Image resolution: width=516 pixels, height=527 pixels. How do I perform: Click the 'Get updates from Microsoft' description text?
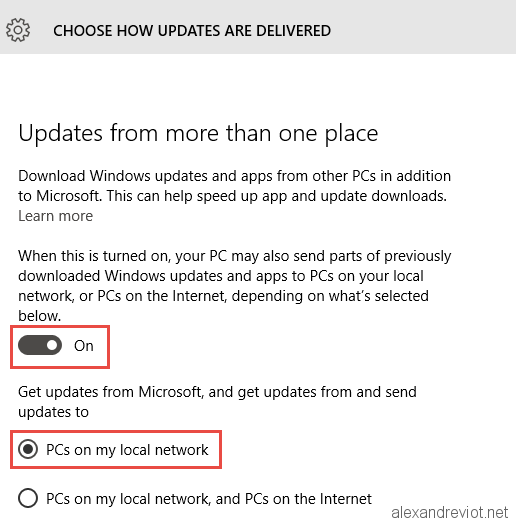tap(217, 402)
